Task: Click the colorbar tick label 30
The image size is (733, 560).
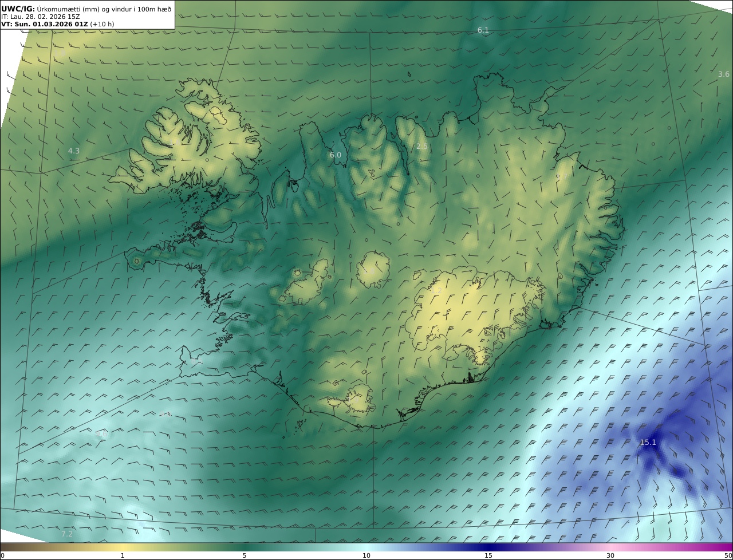Action: tap(610, 555)
